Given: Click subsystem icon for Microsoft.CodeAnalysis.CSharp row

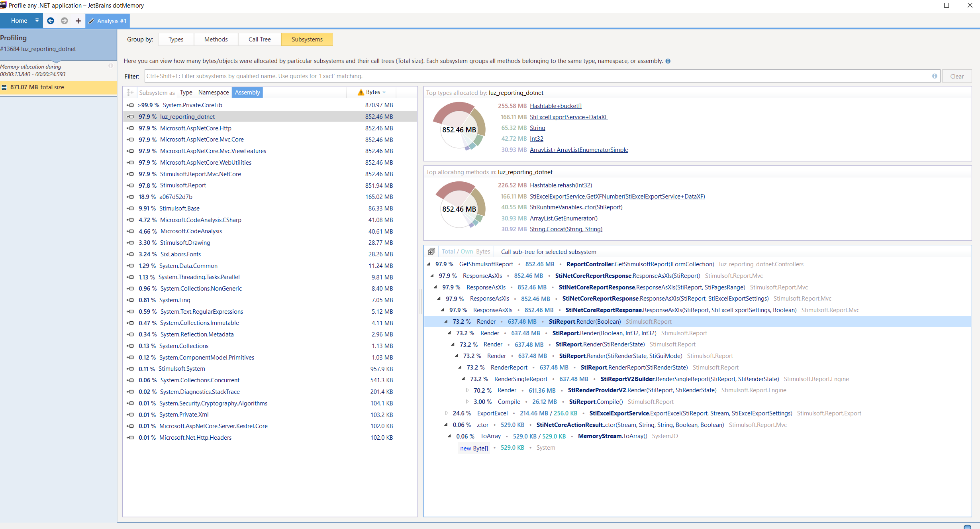Looking at the screenshot, I should click(130, 220).
